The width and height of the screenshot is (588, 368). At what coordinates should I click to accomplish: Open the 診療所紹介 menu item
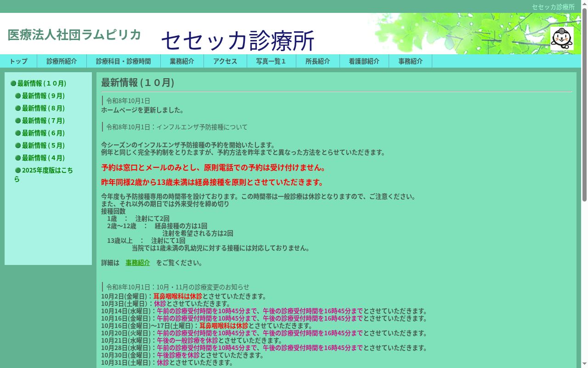(x=62, y=61)
